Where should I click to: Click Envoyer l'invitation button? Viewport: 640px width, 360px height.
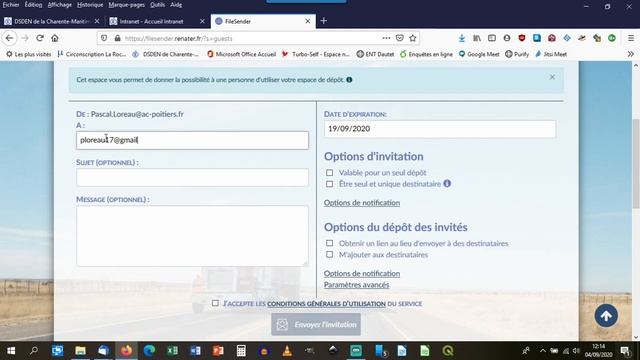(316, 324)
